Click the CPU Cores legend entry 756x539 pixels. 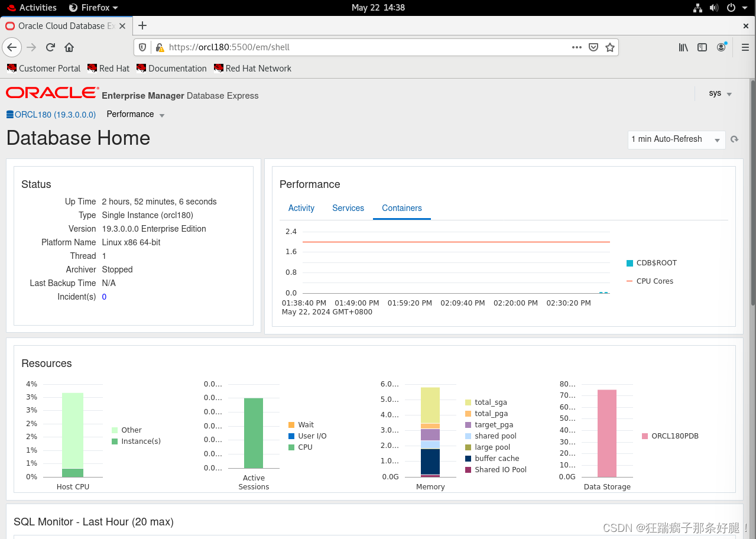650,281
